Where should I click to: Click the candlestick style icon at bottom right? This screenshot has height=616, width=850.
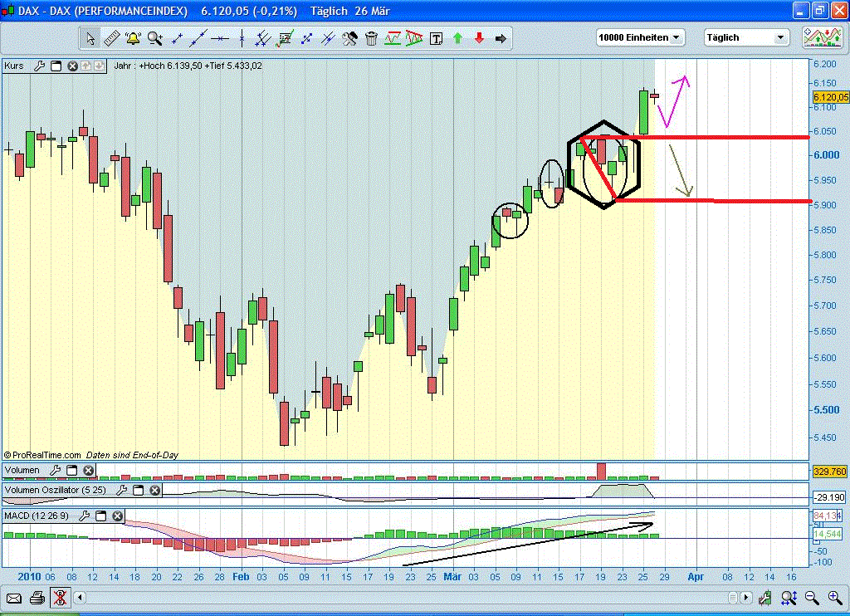click(765, 598)
